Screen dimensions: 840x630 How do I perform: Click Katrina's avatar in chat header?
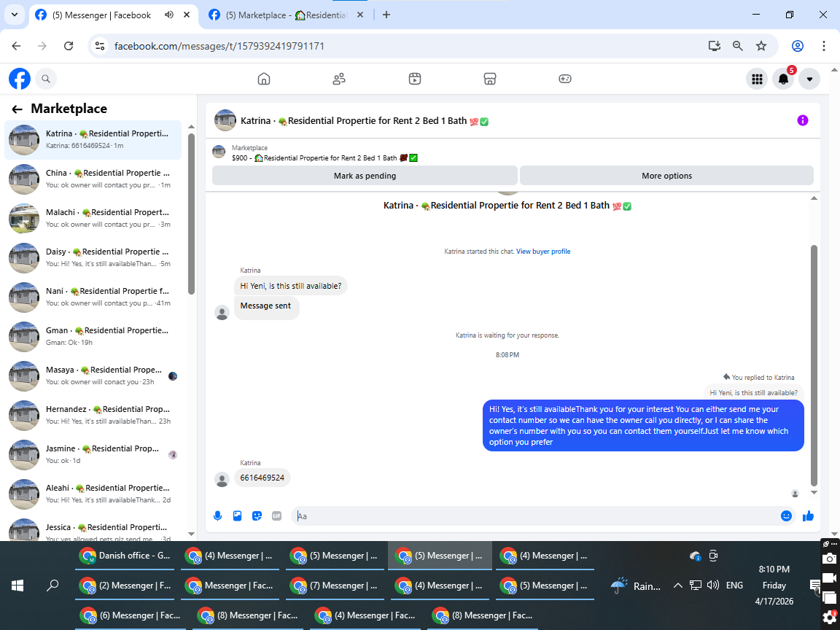coord(225,120)
